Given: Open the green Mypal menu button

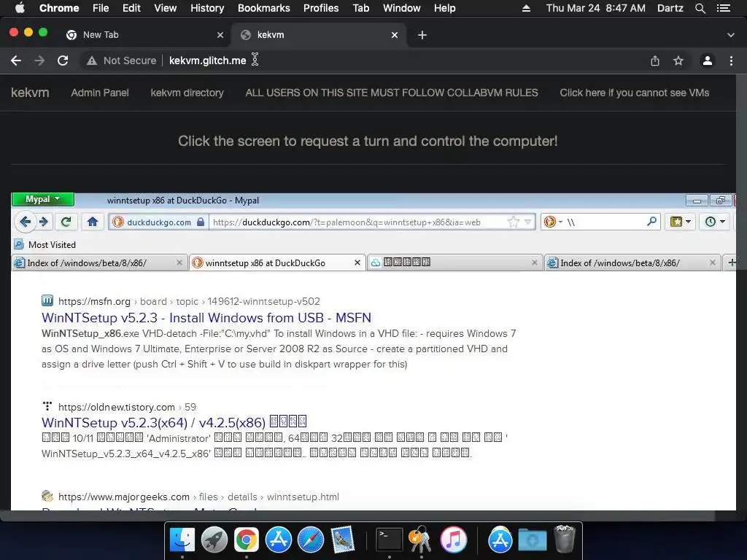Looking at the screenshot, I should (x=43, y=199).
